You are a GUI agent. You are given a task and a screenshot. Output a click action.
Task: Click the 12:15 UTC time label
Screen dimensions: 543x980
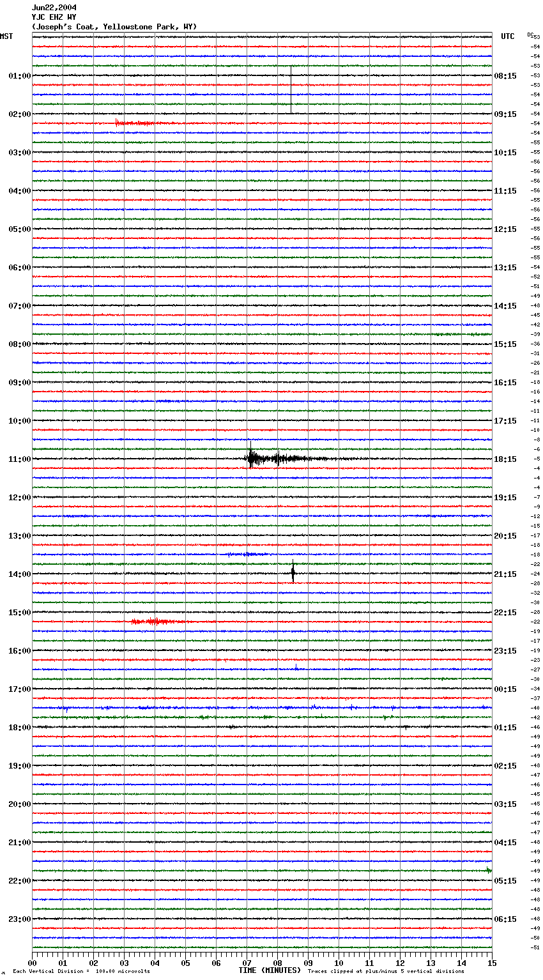click(505, 229)
